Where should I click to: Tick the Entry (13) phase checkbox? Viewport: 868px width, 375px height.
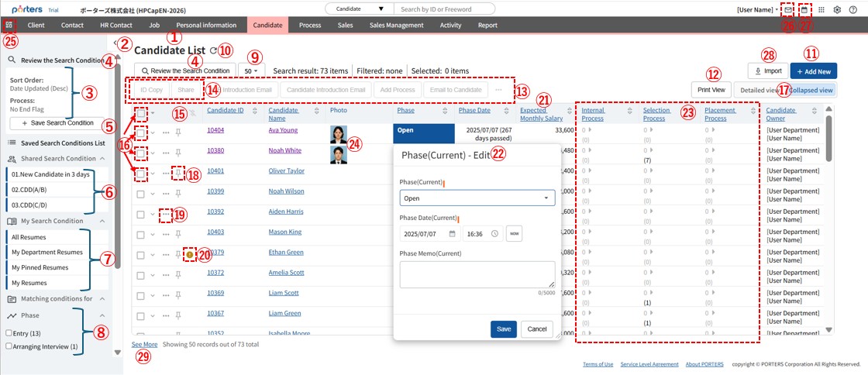(x=9, y=333)
